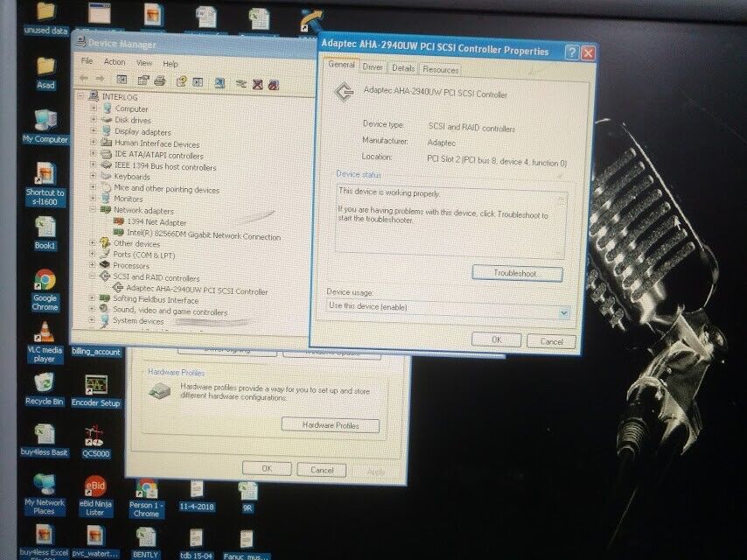The height and width of the screenshot is (560, 747).
Task: Switch to the Resources tab
Action: point(440,70)
